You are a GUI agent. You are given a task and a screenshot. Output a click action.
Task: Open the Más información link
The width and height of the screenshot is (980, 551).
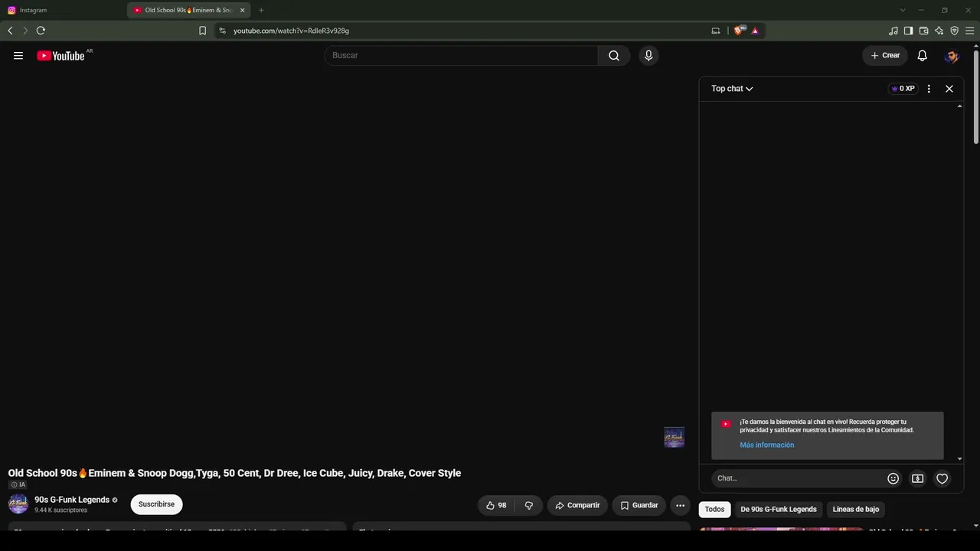pyautogui.click(x=766, y=445)
